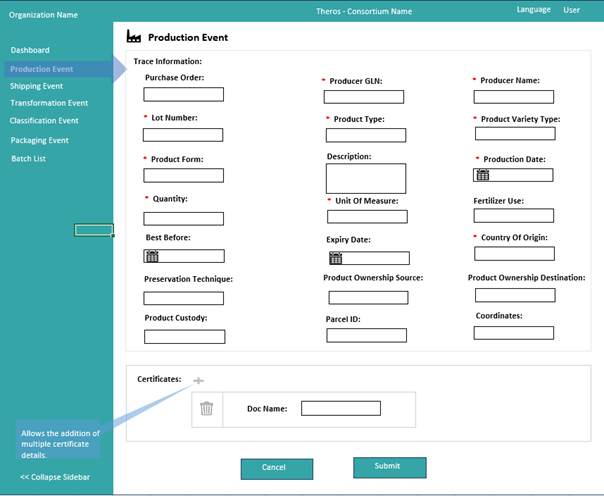Click the Production Date calendar icon
604x496 pixels.
[482, 175]
